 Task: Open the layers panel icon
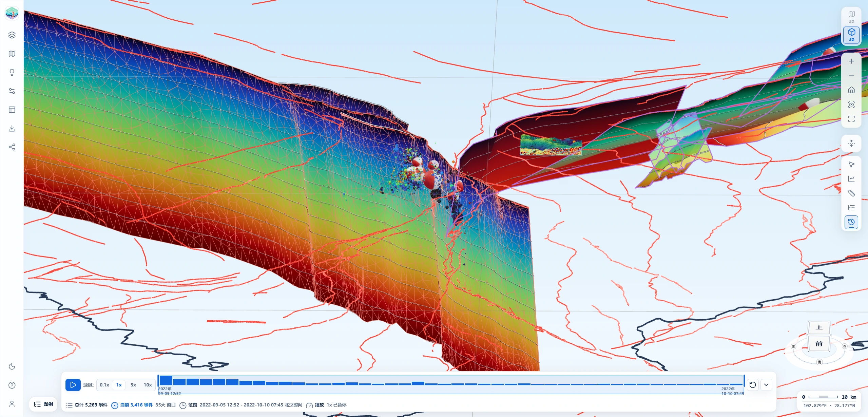(x=12, y=35)
